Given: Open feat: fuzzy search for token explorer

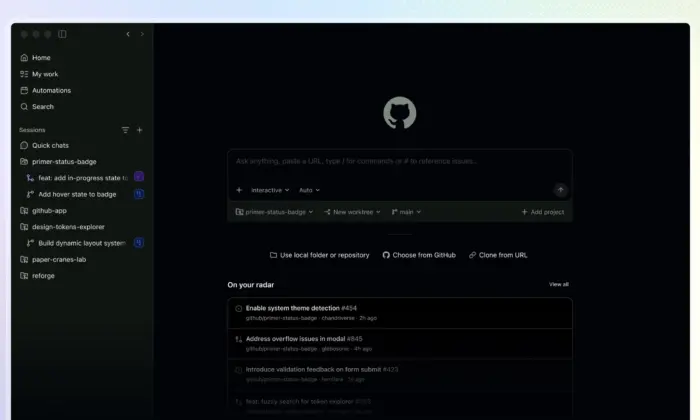Looking at the screenshot, I should [400, 406].
